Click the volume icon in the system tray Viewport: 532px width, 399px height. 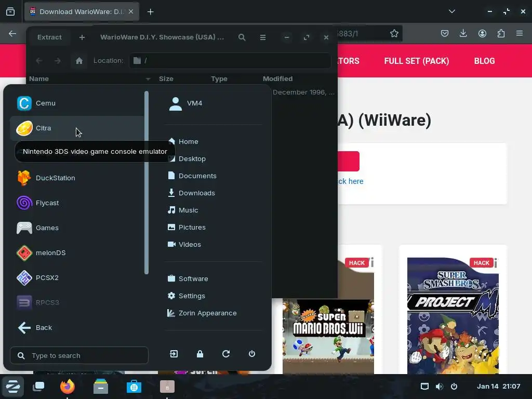(x=440, y=387)
